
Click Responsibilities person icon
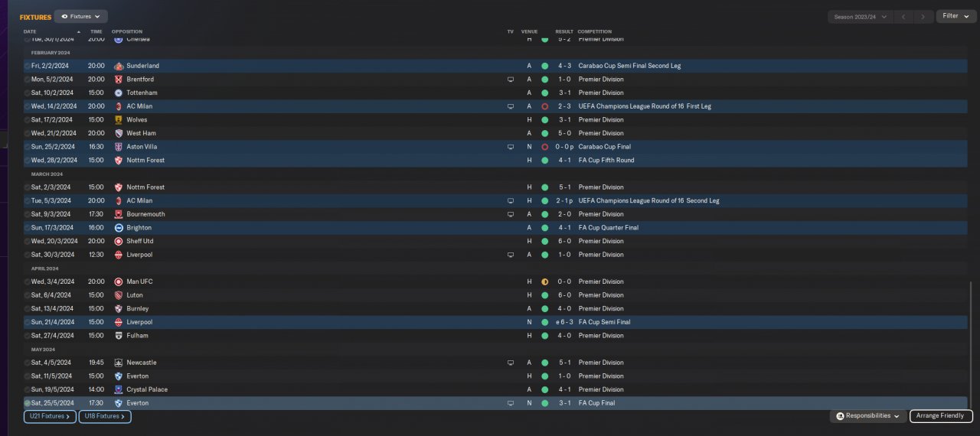pos(840,416)
